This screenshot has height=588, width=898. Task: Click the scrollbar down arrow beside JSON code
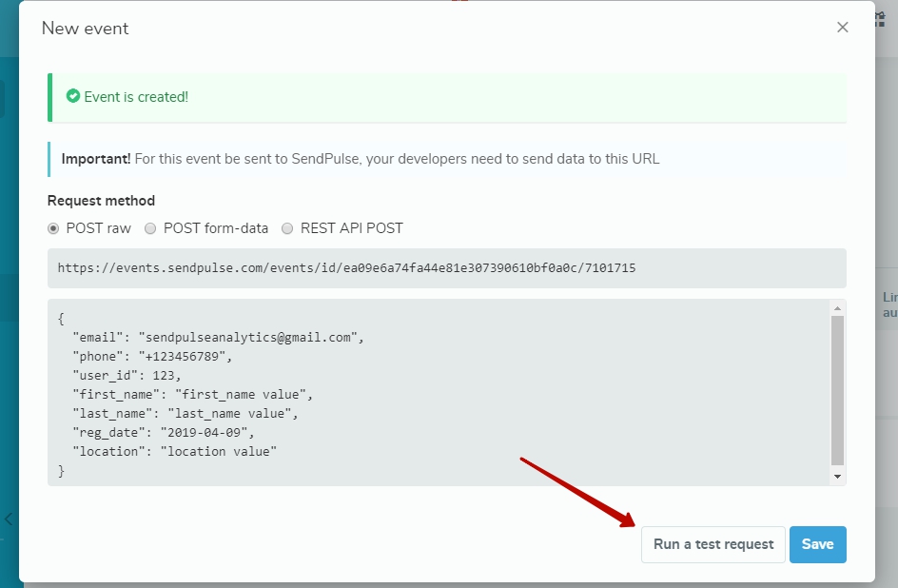[x=838, y=475]
